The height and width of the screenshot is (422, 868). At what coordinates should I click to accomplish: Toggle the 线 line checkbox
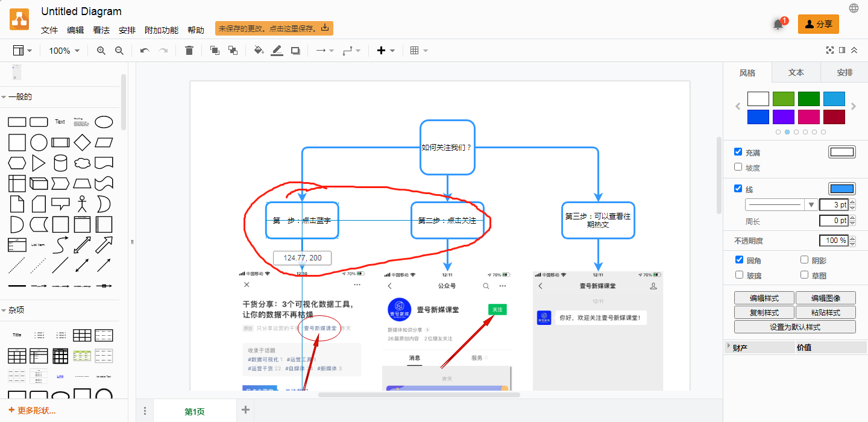[x=738, y=189]
